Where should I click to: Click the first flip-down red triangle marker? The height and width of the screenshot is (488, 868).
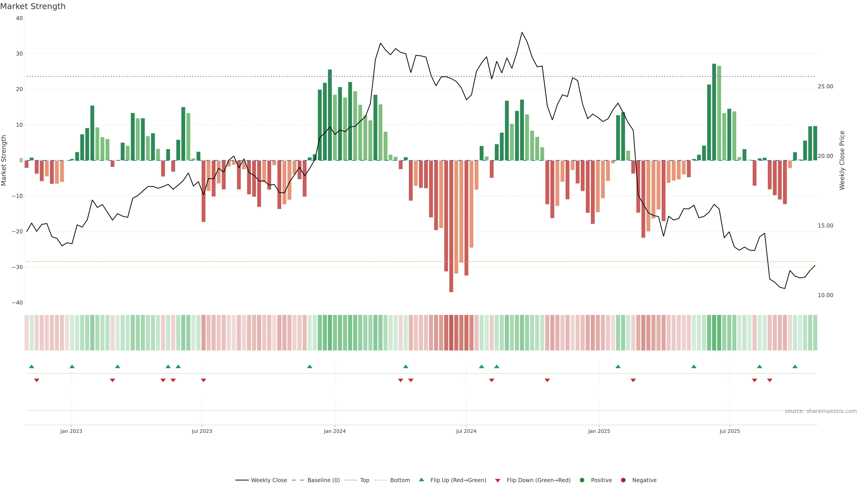point(37,380)
